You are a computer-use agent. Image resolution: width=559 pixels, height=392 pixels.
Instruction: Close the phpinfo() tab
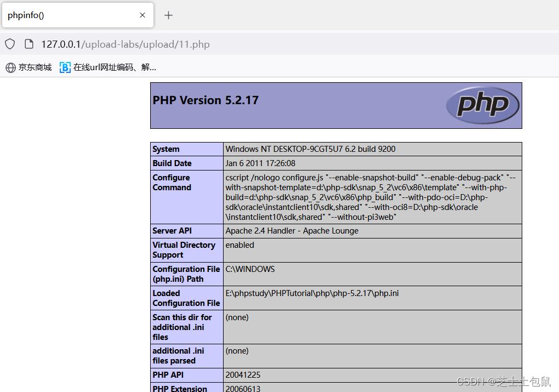click(142, 15)
